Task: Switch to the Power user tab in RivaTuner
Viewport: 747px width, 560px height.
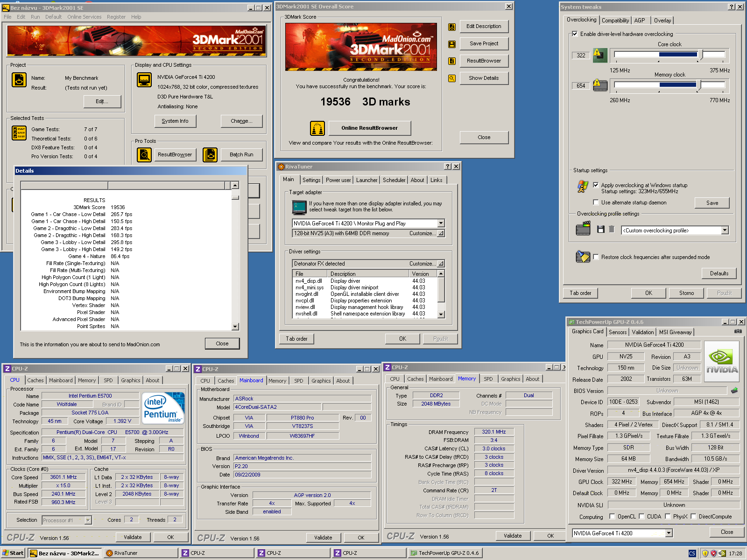Action: pos(338,180)
